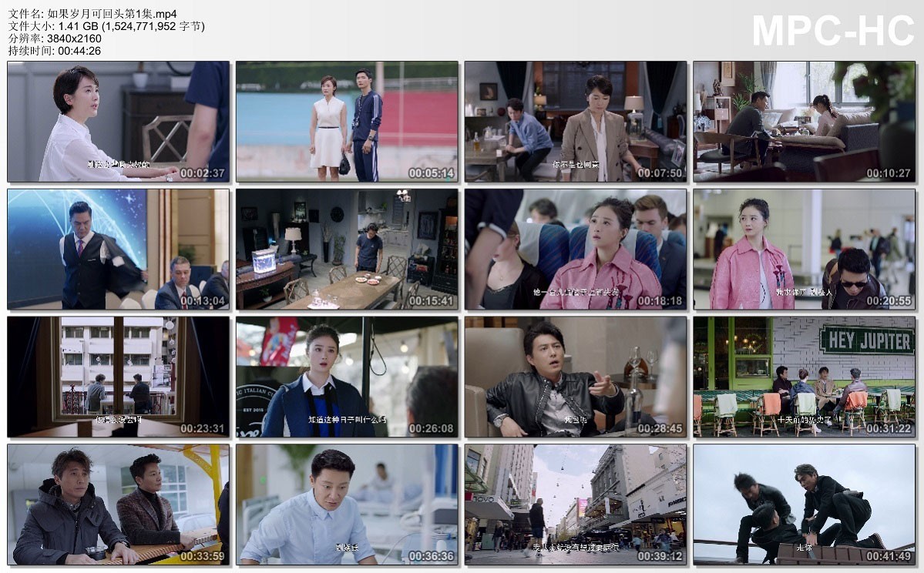Select the thumbnail marked 00:13:04
The image size is (924, 573).
[x=118, y=250]
